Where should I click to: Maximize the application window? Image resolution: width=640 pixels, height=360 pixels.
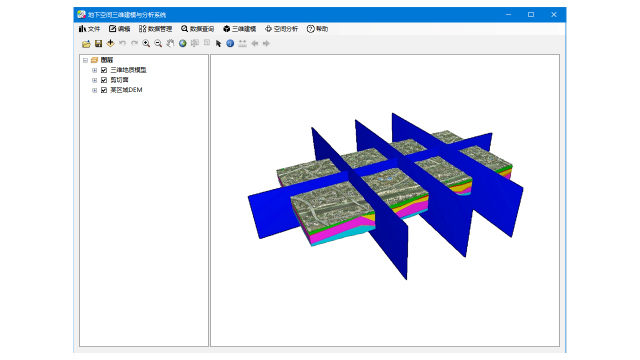coord(531,15)
